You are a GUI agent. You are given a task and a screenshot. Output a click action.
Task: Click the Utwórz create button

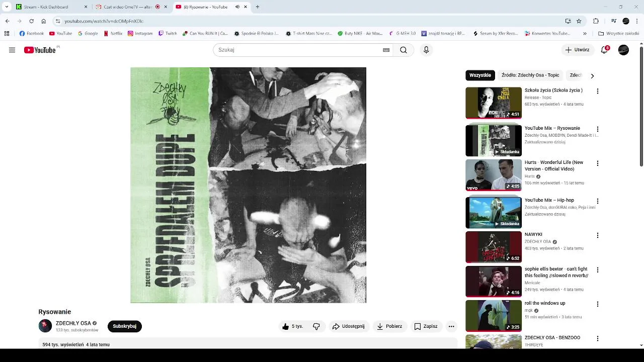coord(577,50)
